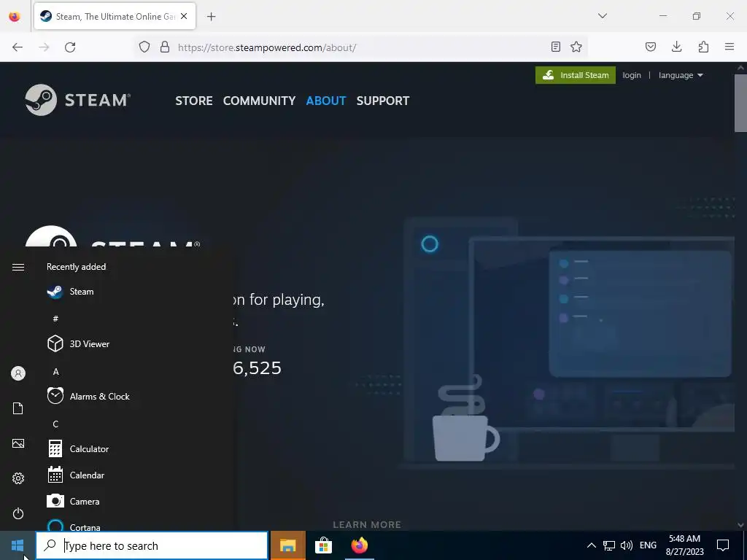
Task: Reload the page using the refresh icon
Action: 70,47
